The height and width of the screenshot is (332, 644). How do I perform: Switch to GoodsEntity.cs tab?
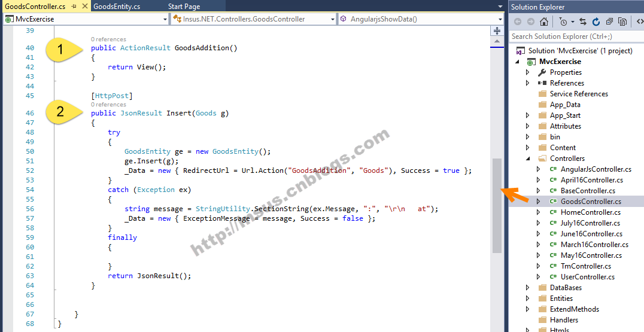pos(117,6)
